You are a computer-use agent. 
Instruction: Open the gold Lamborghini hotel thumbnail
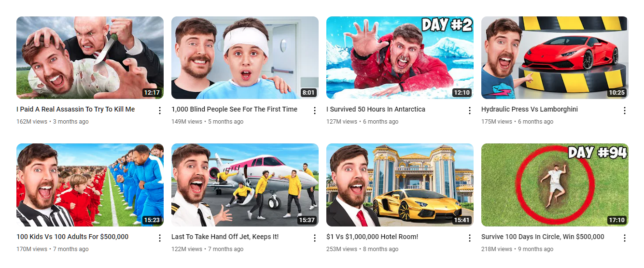pyautogui.click(x=400, y=185)
